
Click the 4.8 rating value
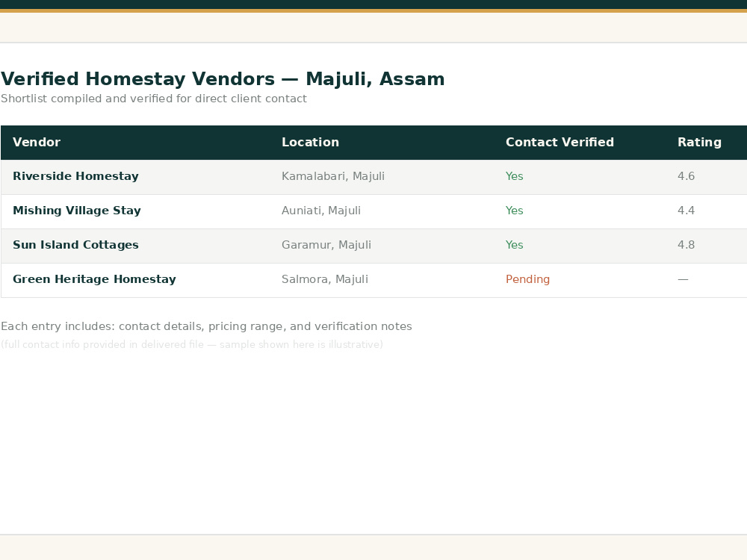(686, 245)
